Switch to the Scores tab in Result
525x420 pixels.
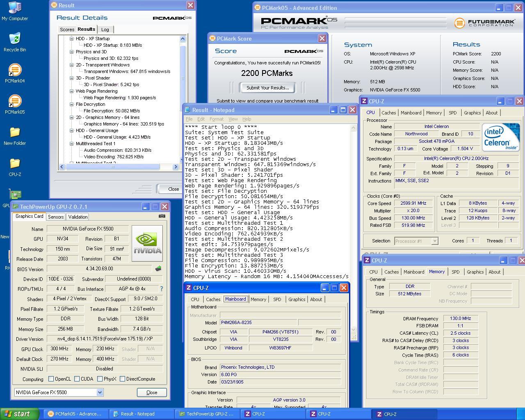(67, 30)
